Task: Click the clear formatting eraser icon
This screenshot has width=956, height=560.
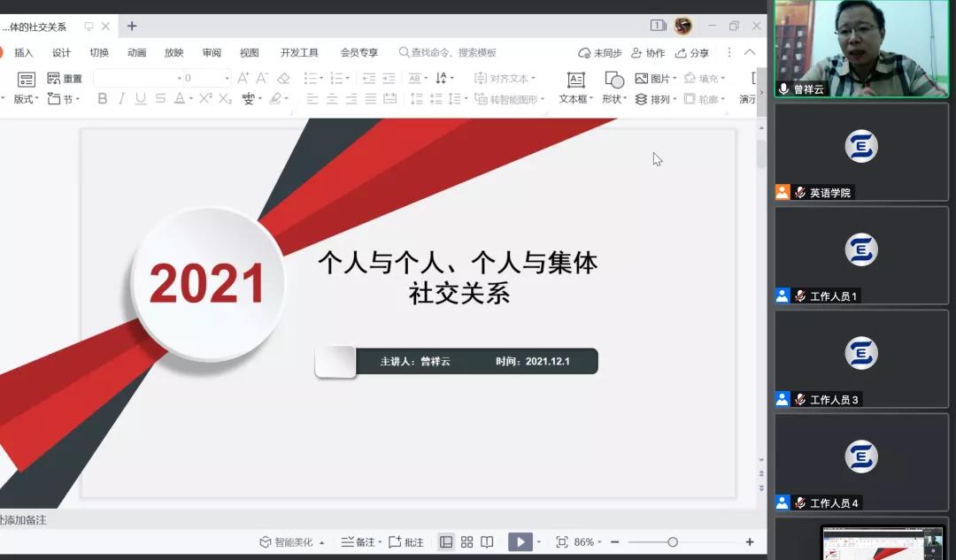Action: click(x=283, y=79)
